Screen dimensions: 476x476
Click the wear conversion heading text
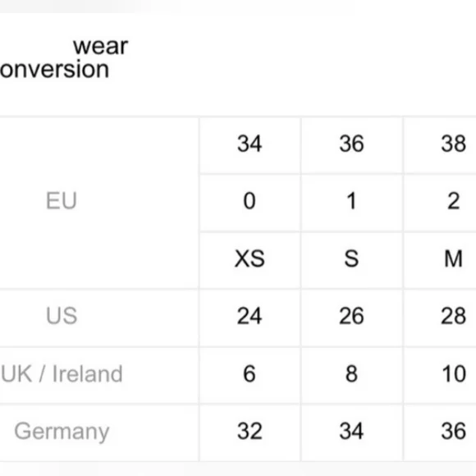[64, 57]
